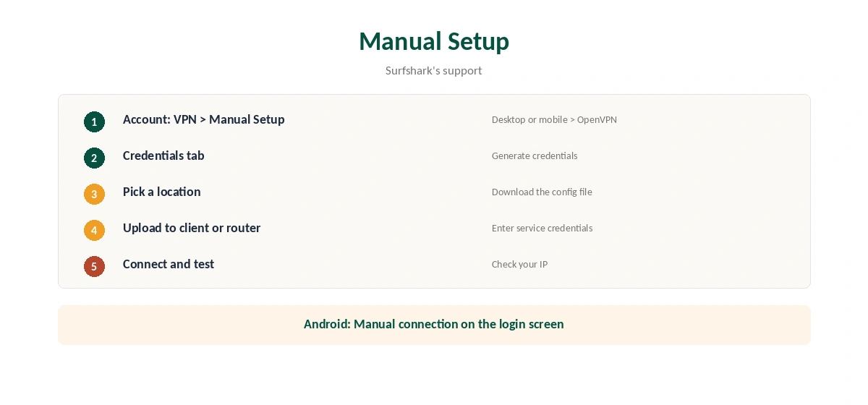
Task: Click the 'Generate credentials' note
Action: (x=535, y=155)
